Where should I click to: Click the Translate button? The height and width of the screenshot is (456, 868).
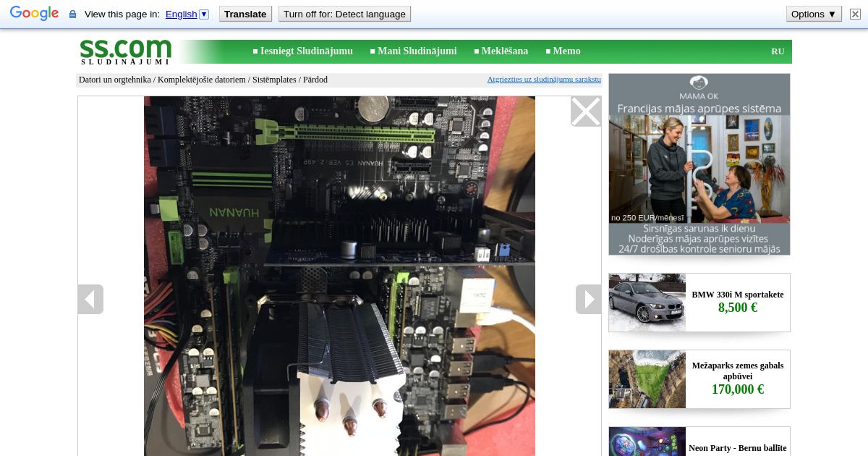pos(245,14)
